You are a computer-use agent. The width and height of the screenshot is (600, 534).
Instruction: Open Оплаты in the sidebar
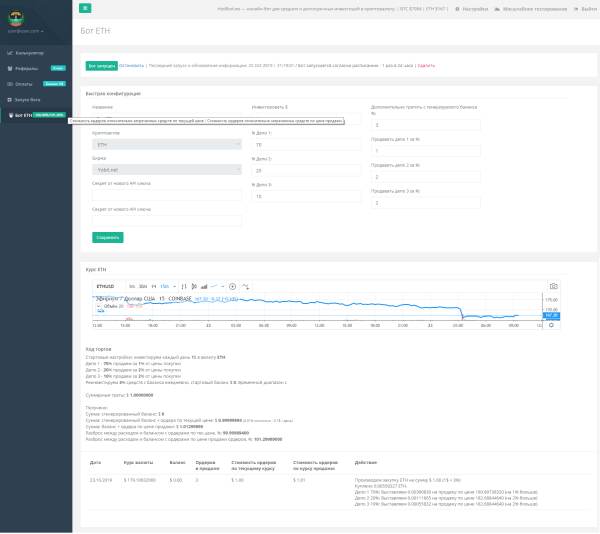click(25, 84)
